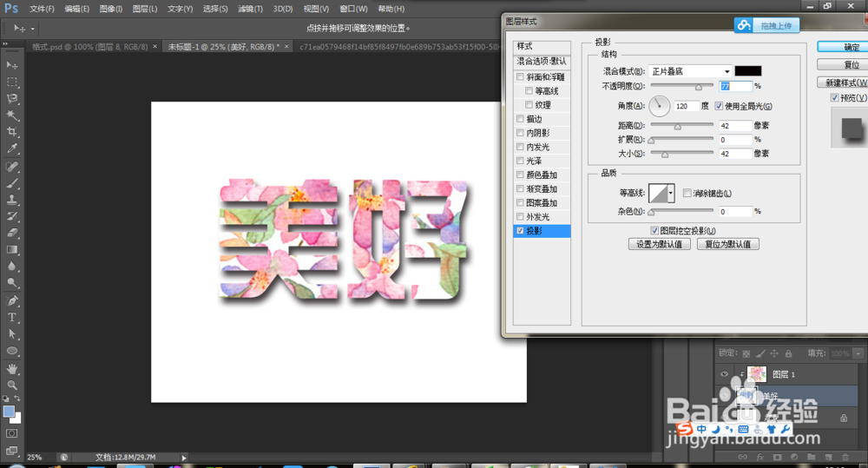Screen dimensions: 868x468
Task: Open the contour 等高线 picker dropdown arrow
Action: coord(671,194)
